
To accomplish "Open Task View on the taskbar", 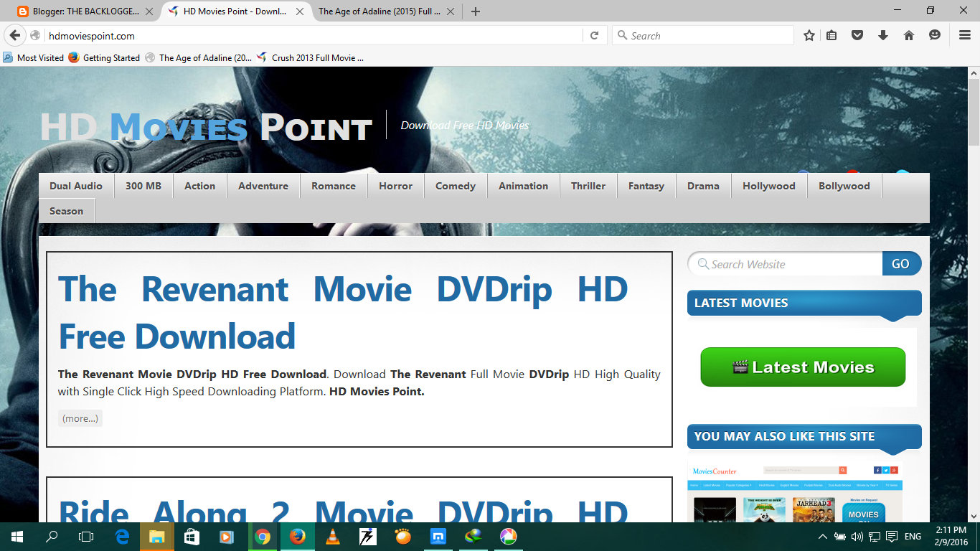I will coord(86,537).
